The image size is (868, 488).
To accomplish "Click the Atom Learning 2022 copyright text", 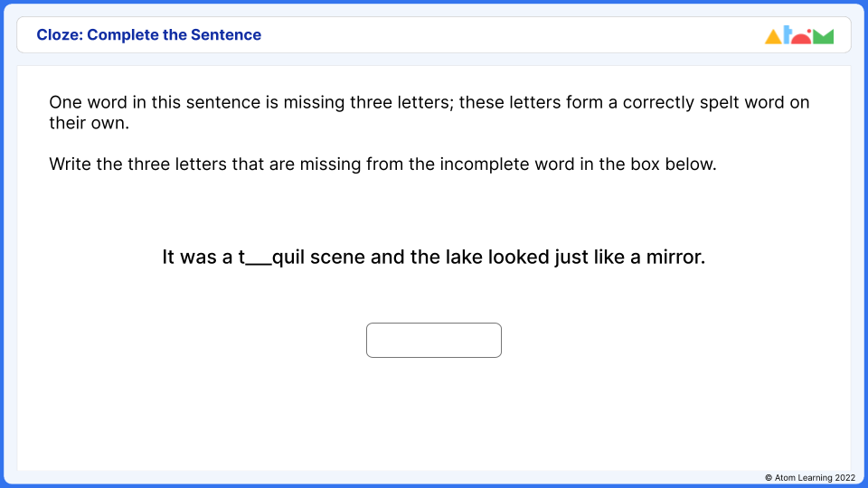I will (x=810, y=477).
